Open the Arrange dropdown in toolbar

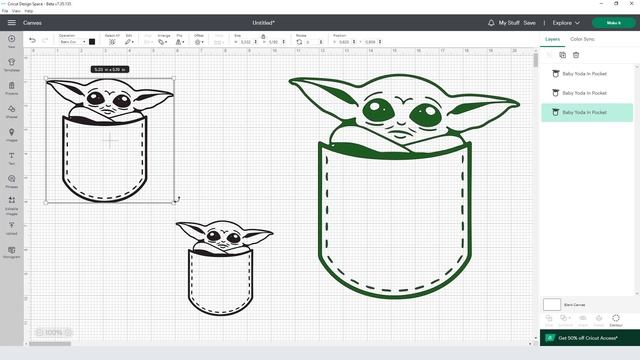click(x=162, y=42)
